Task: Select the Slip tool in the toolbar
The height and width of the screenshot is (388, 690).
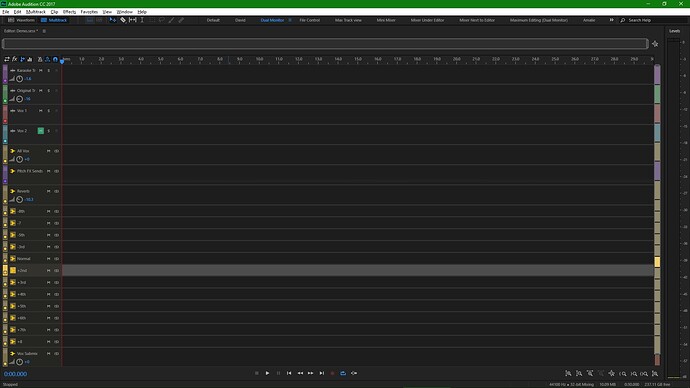Action: click(132, 20)
